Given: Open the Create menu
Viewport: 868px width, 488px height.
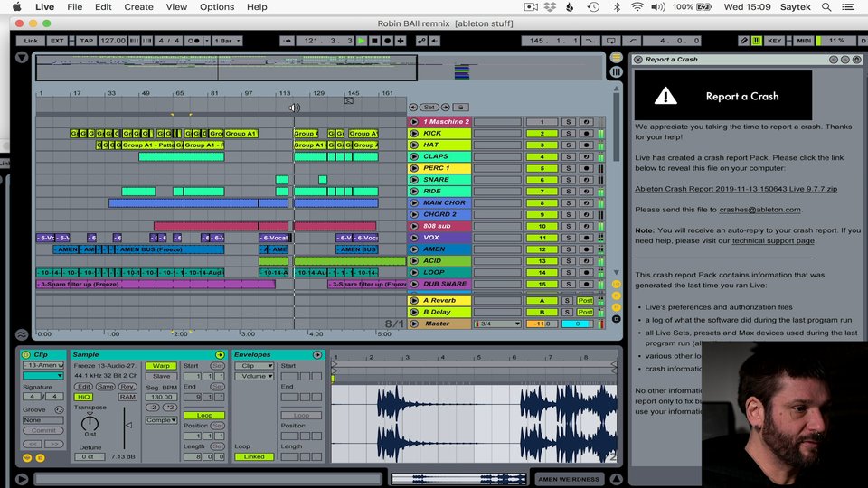Looking at the screenshot, I should (x=138, y=6).
